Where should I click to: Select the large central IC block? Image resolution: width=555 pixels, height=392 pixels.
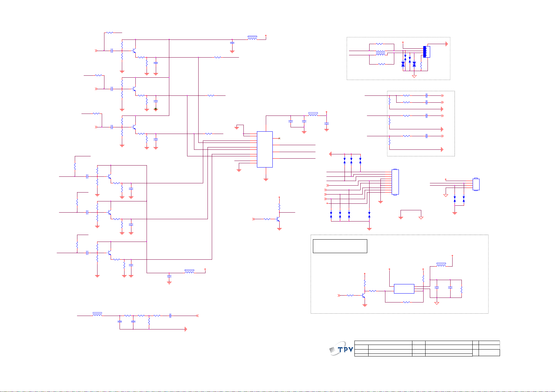(265, 149)
